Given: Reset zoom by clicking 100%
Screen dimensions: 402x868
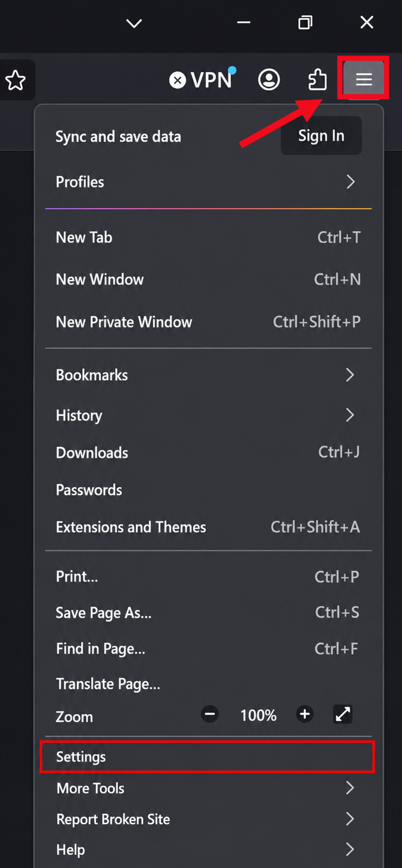Looking at the screenshot, I should coord(259,715).
